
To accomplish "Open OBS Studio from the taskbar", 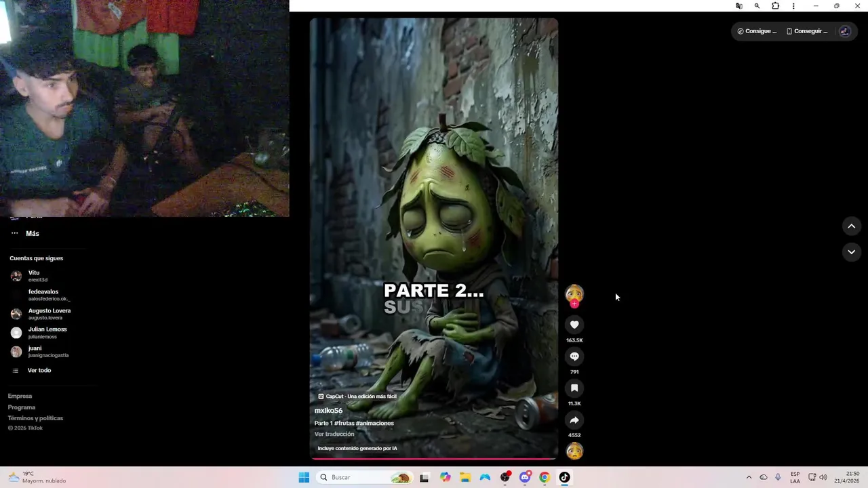I will pyautogui.click(x=505, y=477).
